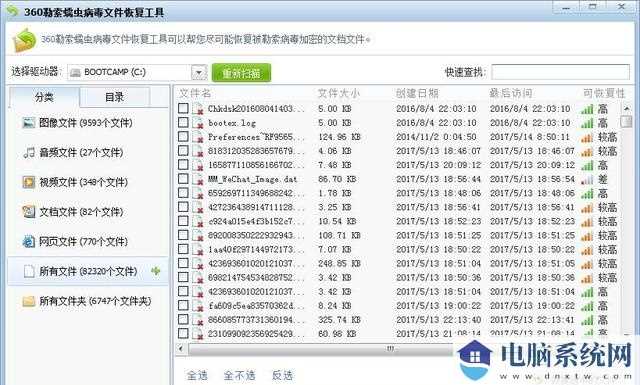640x385 pixels.
Task: Click the 2017/5/14 8:50:11 last access cell
Action: (530, 137)
